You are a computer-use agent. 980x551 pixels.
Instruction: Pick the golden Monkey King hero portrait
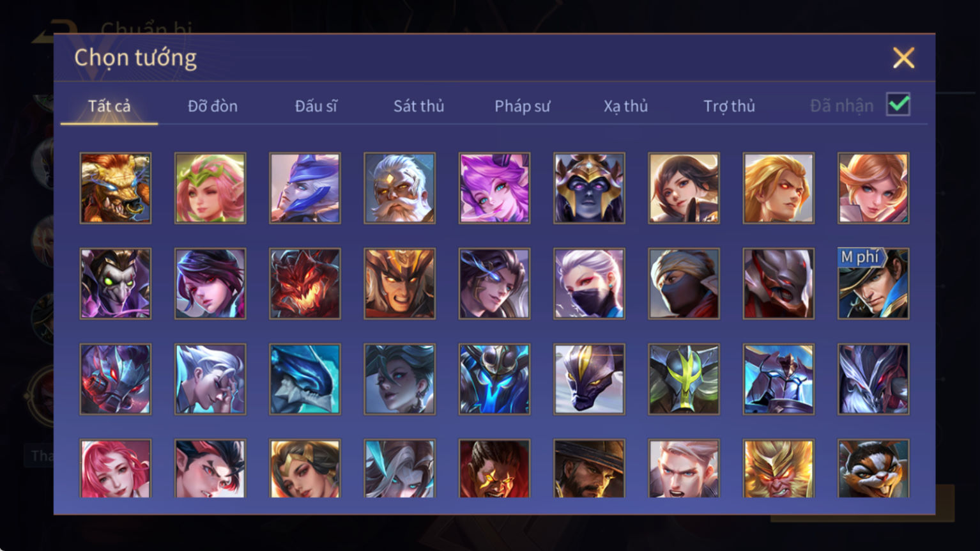[779, 469]
